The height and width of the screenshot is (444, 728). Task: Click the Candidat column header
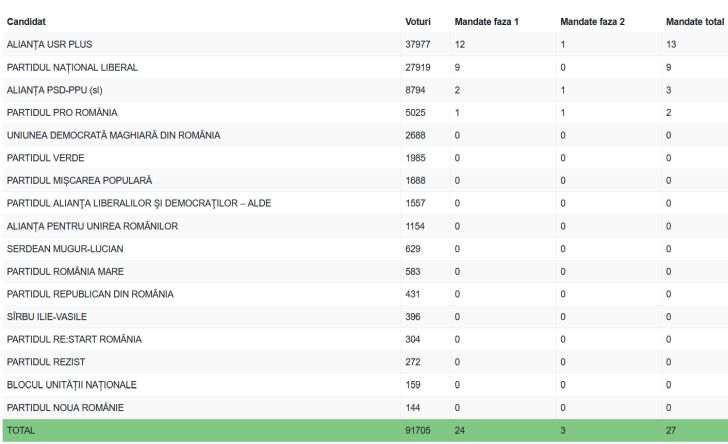(26, 22)
